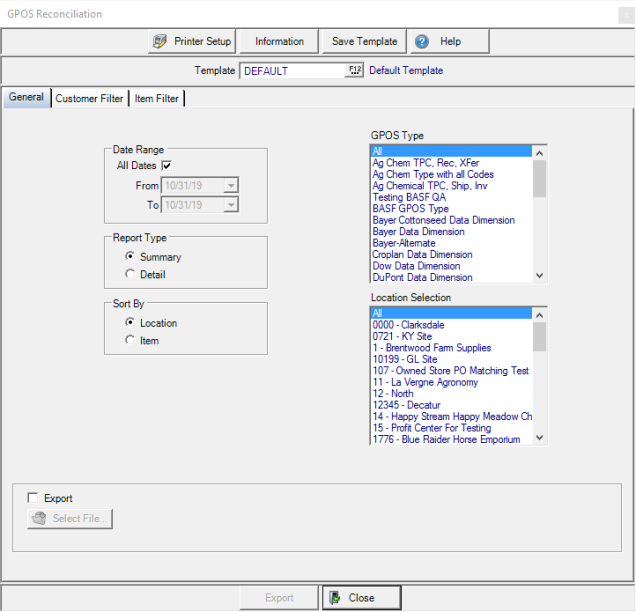Choose Sort By Item option

pos(129,341)
